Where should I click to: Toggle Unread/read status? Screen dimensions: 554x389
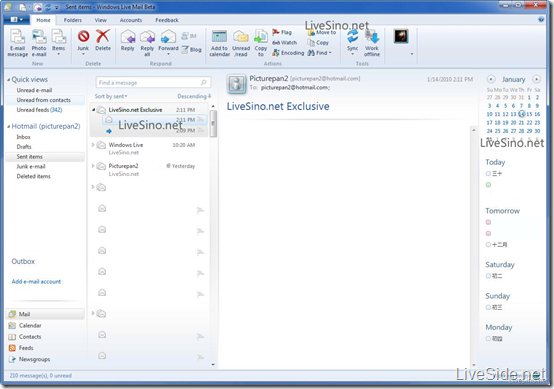241,43
